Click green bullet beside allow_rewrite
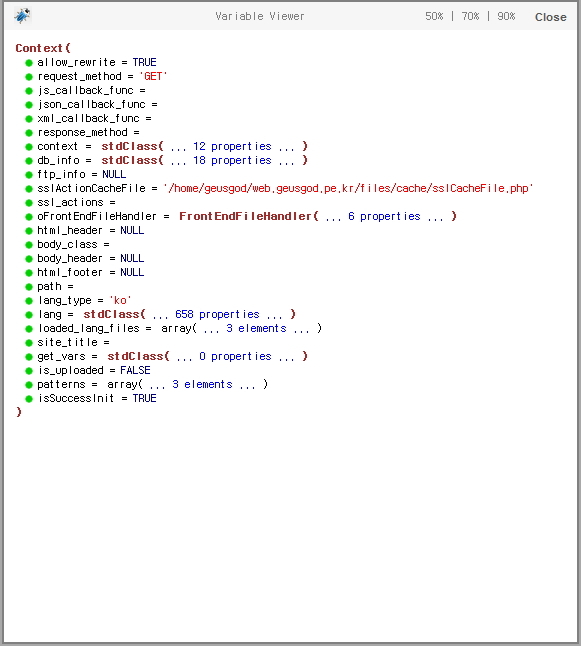The height and width of the screenshot is (646, 581). pos(29,63)
